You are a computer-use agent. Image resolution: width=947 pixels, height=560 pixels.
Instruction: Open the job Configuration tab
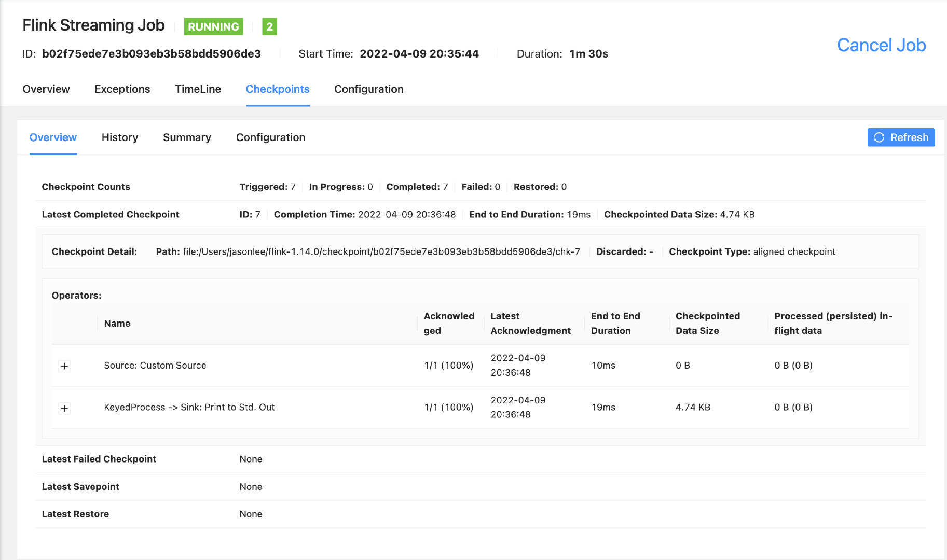click(x=369, y=89)
